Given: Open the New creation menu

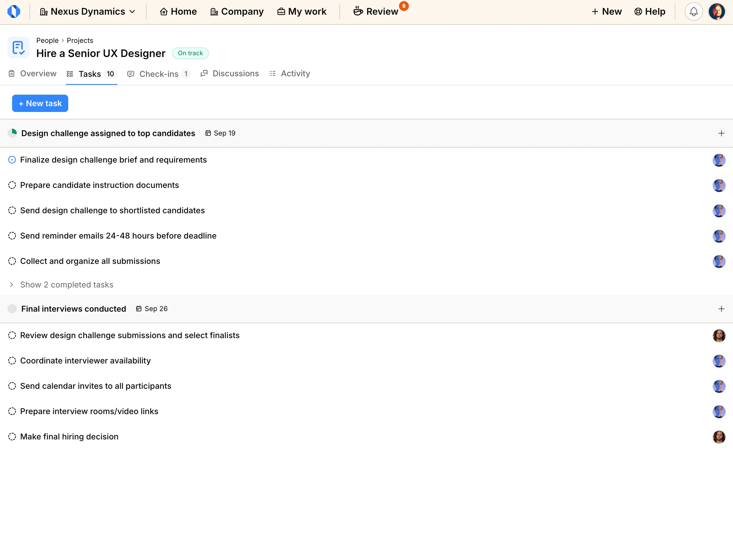Looking at the screenshot, I should click(607, 11).
